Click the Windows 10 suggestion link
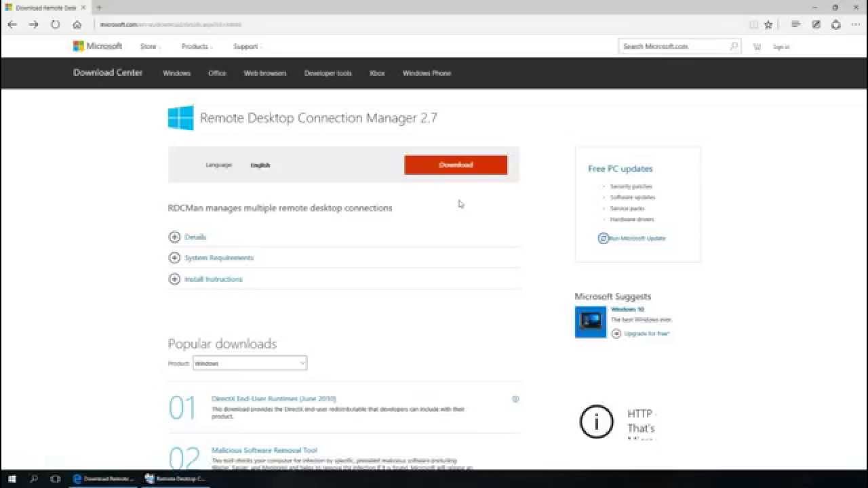 [x=627, y=309]
